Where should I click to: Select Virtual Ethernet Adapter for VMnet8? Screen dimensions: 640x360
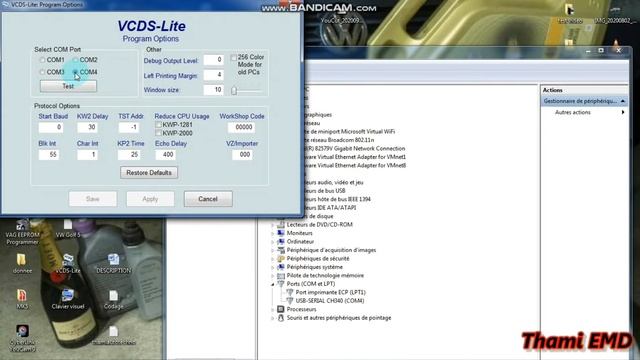click(x=355, y=165)
